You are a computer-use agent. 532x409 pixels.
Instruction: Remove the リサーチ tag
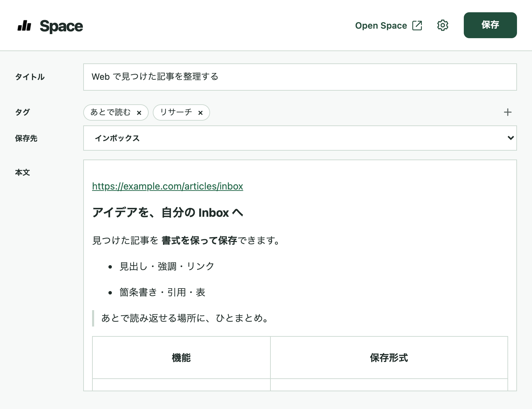click(200, 113)
